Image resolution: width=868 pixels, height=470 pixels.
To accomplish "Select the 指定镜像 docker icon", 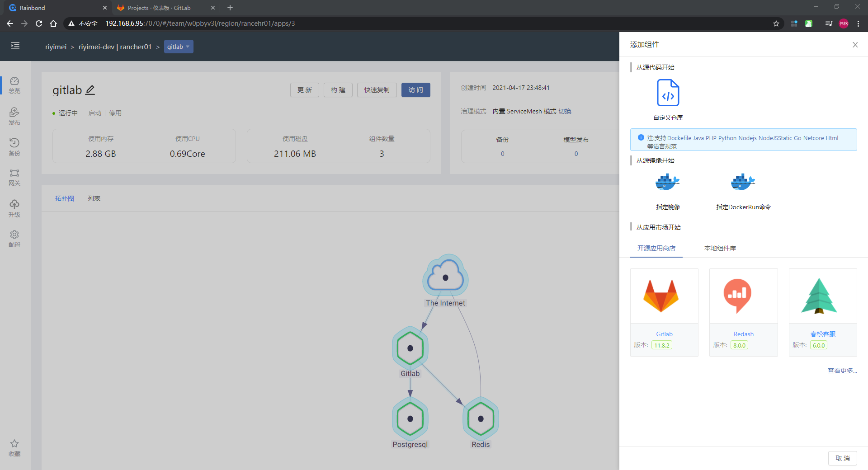I will [x=668, y=182].
